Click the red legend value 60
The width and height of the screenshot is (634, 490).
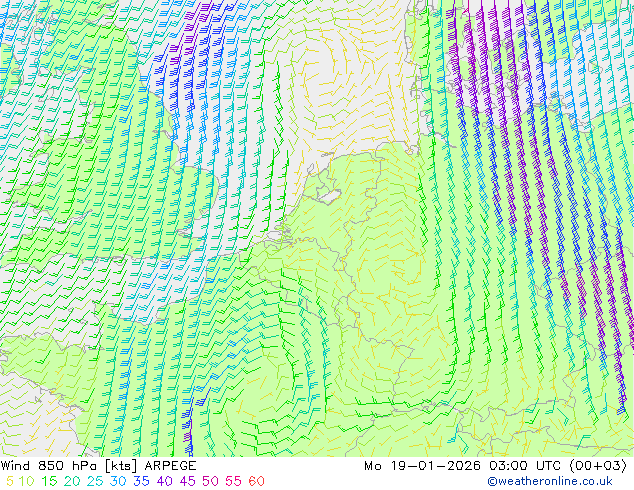coord(256,481)
